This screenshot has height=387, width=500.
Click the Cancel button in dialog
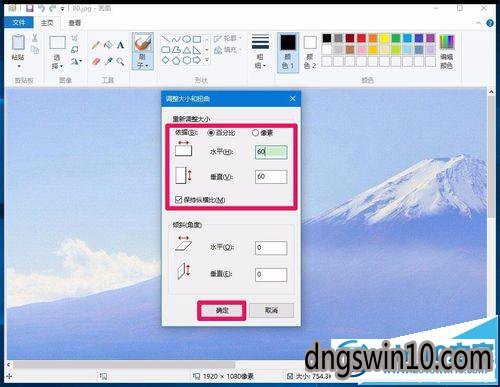[x=271, y=310]
